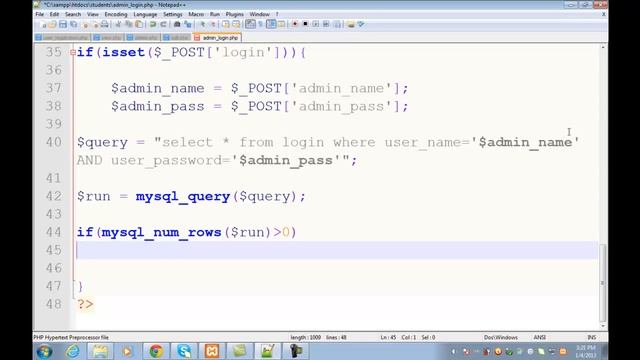Open Skype from the taskbar
Screen dimensions: 640x360
coord(184,351)
